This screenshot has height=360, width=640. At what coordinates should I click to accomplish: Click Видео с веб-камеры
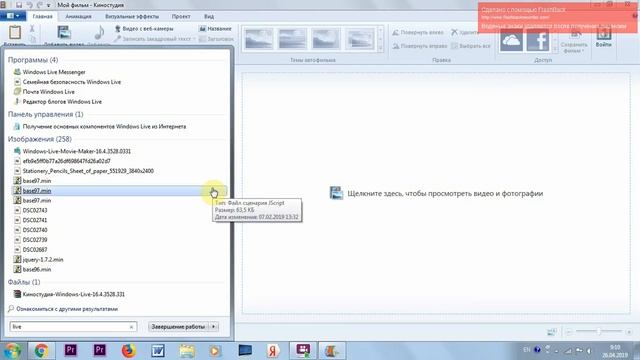pyautogui.click(x=144, y=29)
